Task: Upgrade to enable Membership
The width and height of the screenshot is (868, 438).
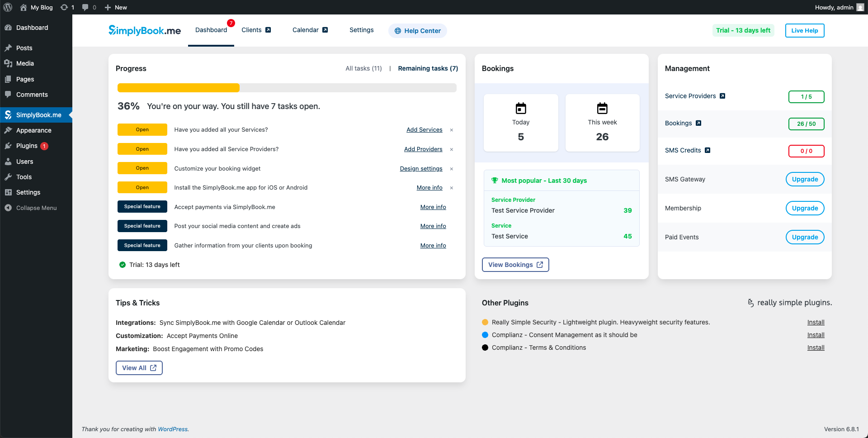Action: [805, 208]
